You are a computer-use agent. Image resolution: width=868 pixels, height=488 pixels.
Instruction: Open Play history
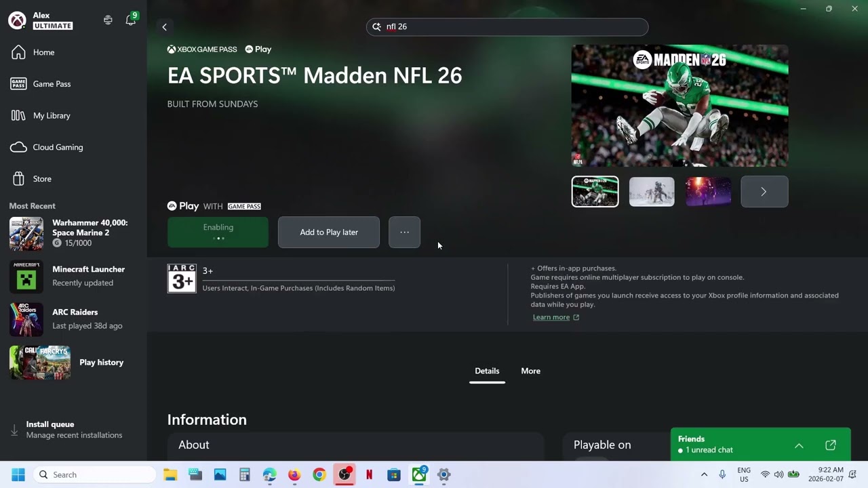pyautogui.click(x=73, y=363)
